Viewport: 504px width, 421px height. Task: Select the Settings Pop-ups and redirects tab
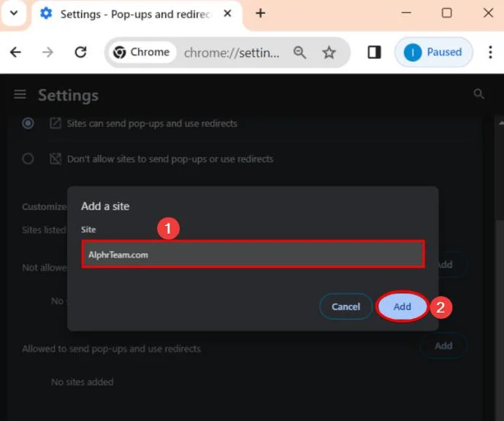tap(137, 14)
